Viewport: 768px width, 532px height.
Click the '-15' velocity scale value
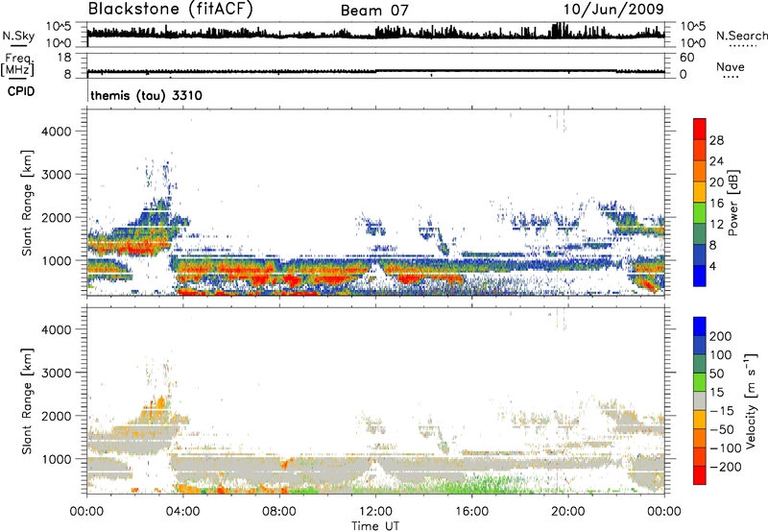tap(722, 411)
